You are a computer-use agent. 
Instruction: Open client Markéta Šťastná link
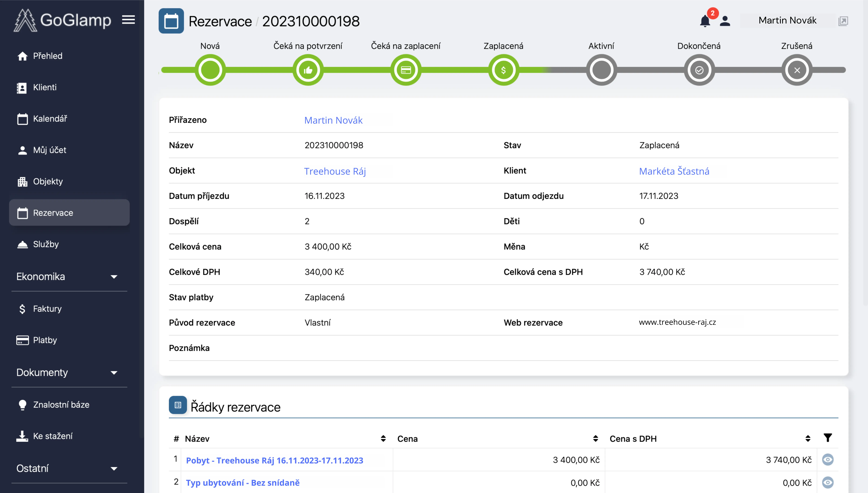click(674, 171)
